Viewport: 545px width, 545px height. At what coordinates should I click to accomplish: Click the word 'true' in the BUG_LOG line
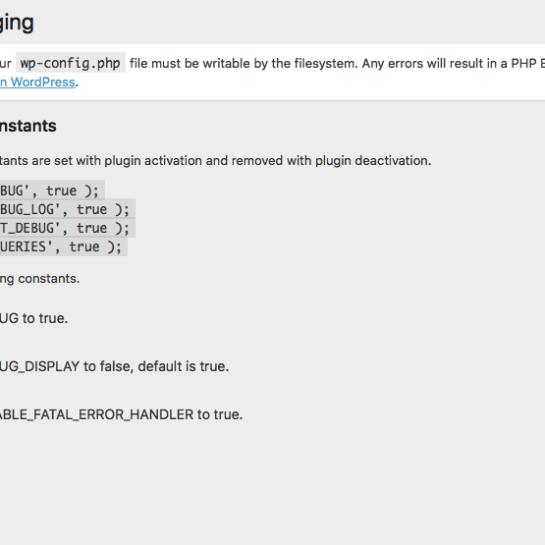[92, 209]
